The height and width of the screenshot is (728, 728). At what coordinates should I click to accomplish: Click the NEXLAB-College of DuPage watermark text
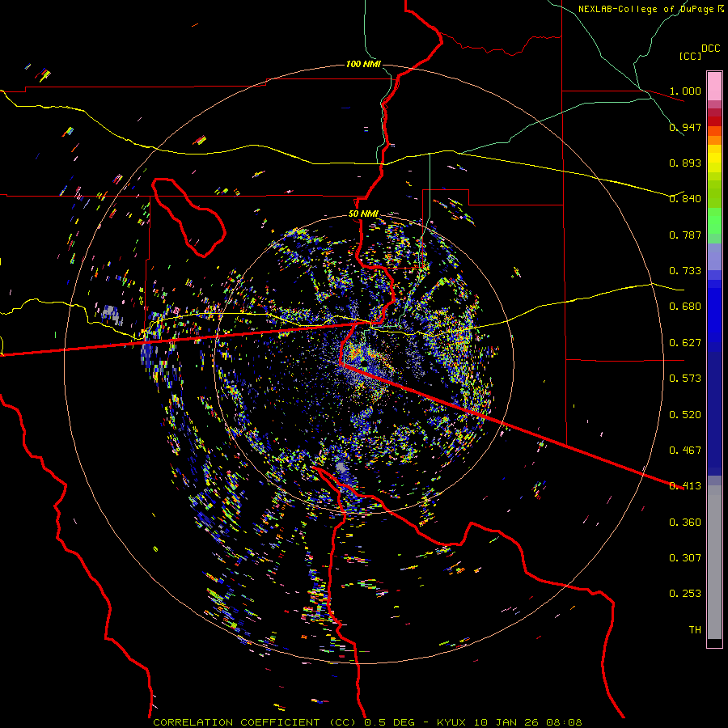point(651,9)
